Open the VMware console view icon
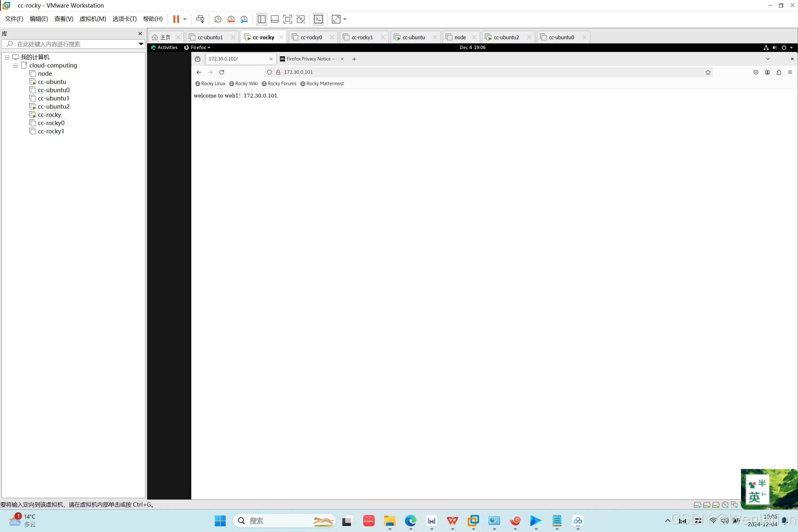Screen dimensions: 798x532 (318, 19)
